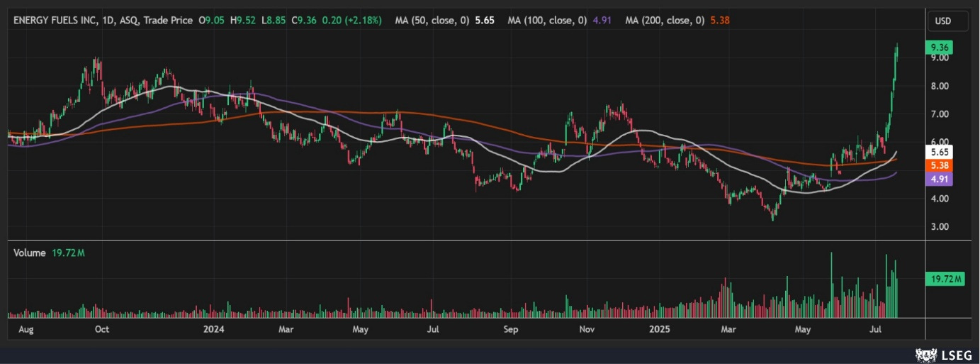Click the MA (100, close, 0) indicator label
The image size is (980, 364).
click(x=547, y=21)
